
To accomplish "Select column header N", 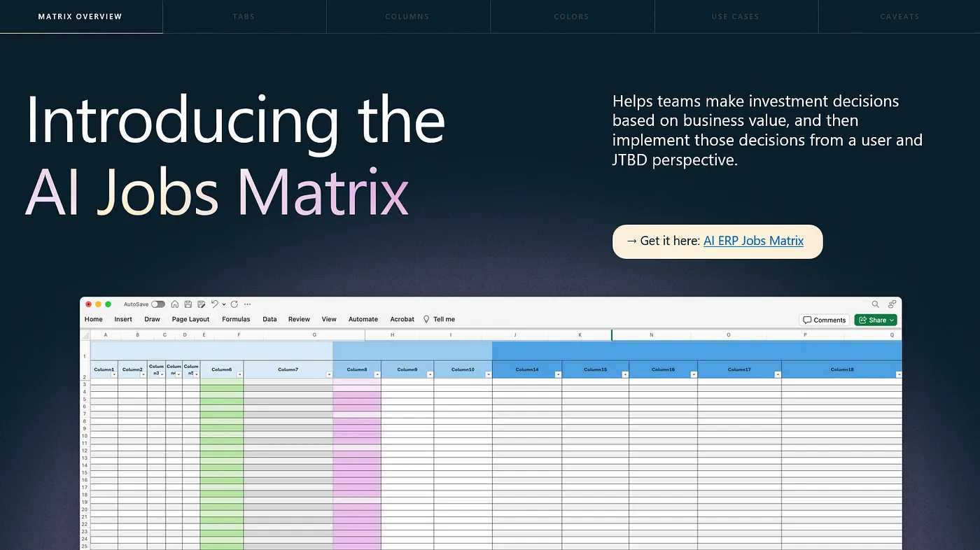I will click(x=651, y=335).
